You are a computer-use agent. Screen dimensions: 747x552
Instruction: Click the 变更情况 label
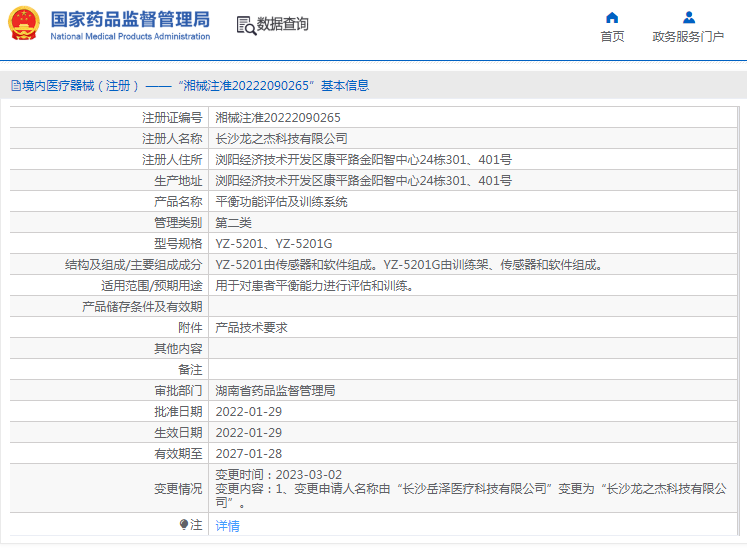(178, 489)
